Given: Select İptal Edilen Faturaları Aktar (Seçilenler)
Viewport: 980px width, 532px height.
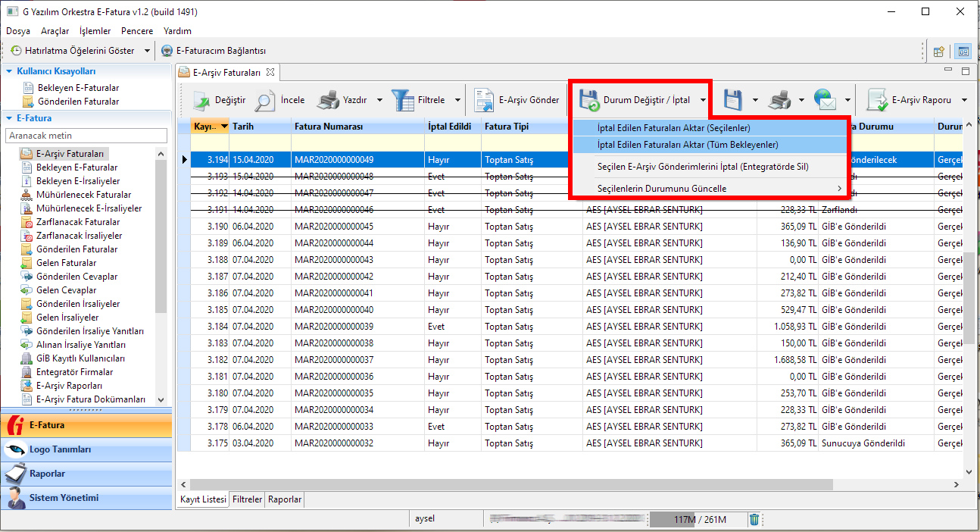Looking at the screenshot, I should (673, 128).
